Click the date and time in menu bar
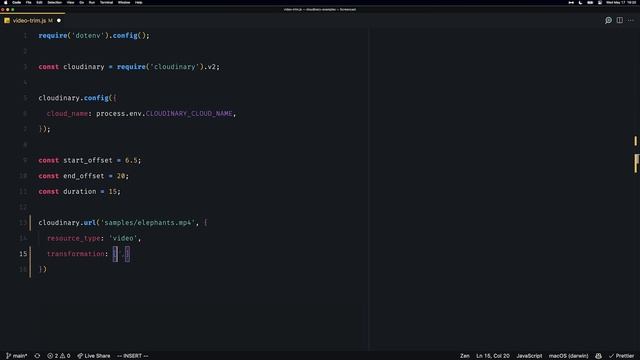Image resolution: width=640 pixels, height=360 pixels. pyautogui.click(x=620, y=2)
